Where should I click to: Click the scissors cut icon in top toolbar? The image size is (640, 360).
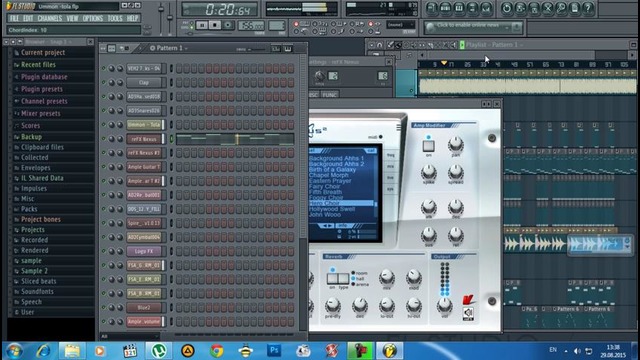click(548, 8)
